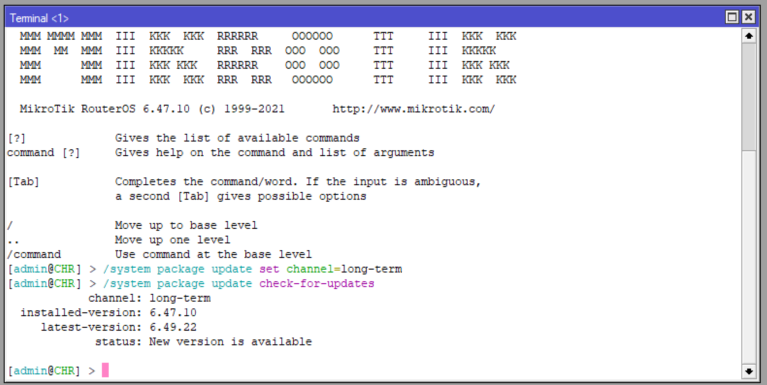The image size is (767, 385).
Task: Click 'Gives the list of available commands'
Action: (237, 138)
